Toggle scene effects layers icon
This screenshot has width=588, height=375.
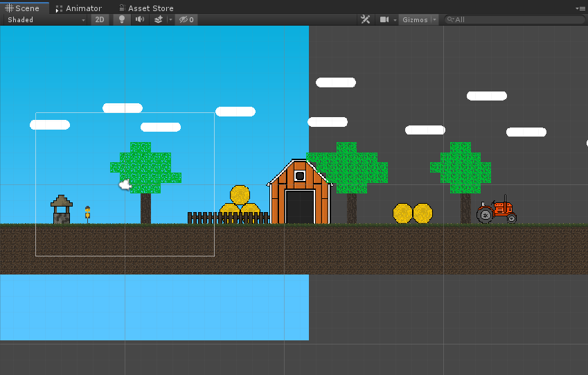point(158,20)
